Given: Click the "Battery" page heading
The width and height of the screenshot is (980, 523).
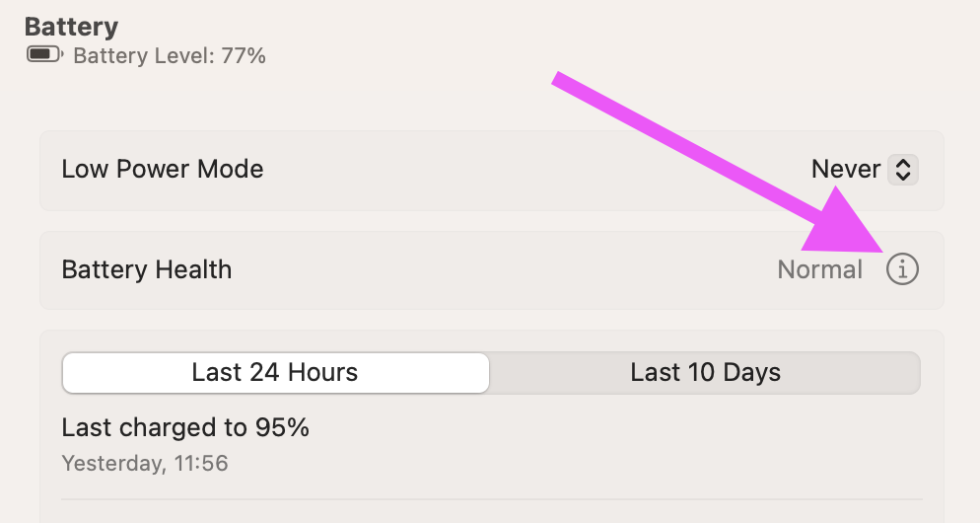Looking at the screenshot, I should point(71,27).
